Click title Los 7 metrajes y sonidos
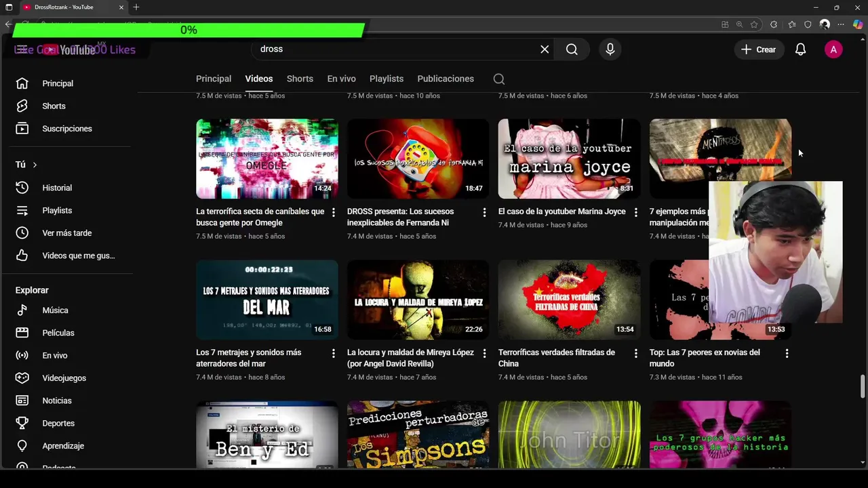 tap(249, 358)
